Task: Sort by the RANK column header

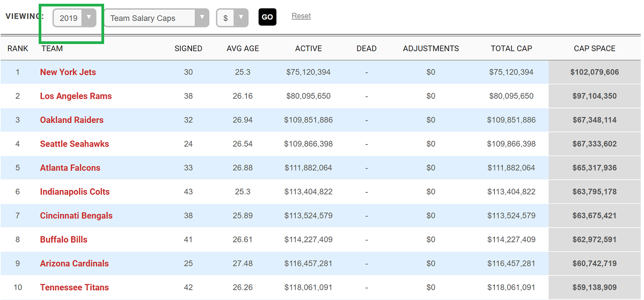Action: tap(18, 48)
